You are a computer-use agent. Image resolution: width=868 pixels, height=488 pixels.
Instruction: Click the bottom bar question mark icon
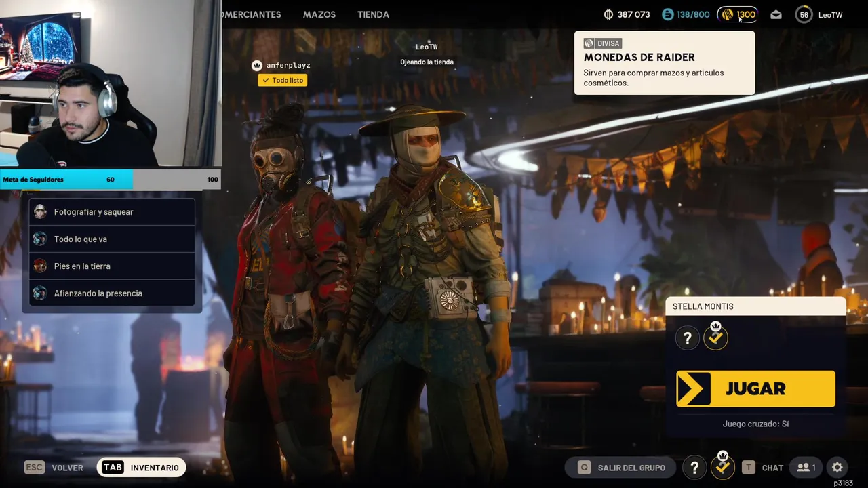click(x=694, y=468)
